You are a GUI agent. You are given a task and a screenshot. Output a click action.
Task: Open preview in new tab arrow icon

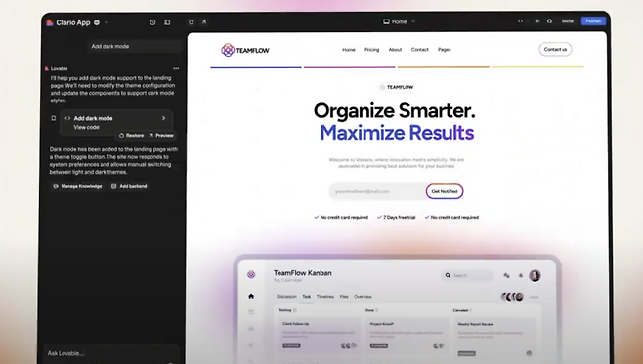coord(204,22)
